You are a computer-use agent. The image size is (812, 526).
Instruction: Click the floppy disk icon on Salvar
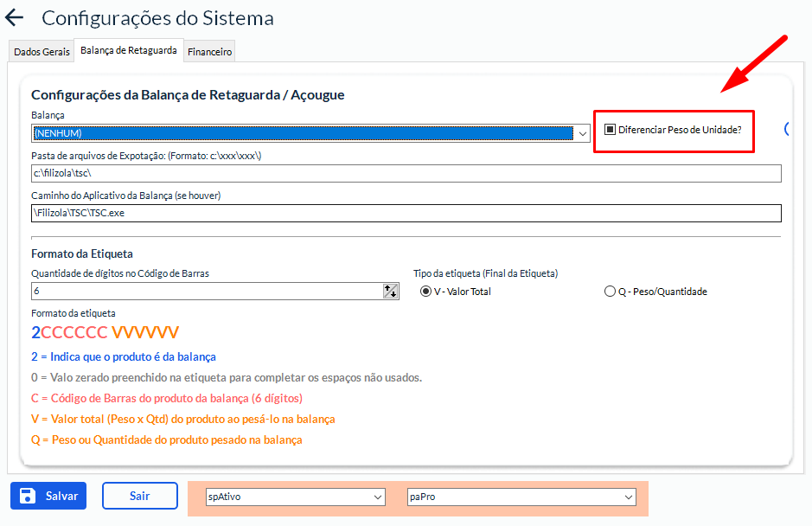tap(28, 496)
